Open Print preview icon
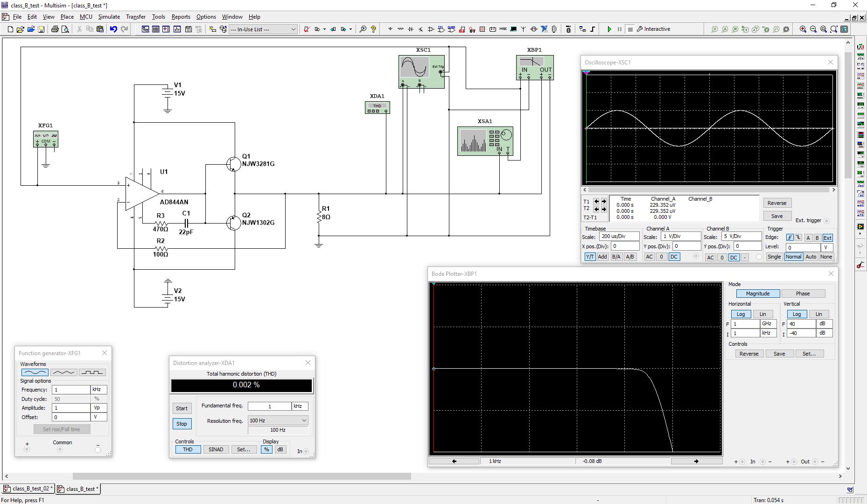Viewport: 867px width, 504px height. click(65, 29)
